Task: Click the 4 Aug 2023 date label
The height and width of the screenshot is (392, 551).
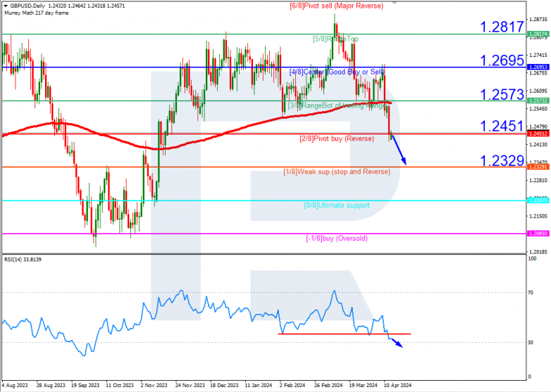Action: point(15,386)
